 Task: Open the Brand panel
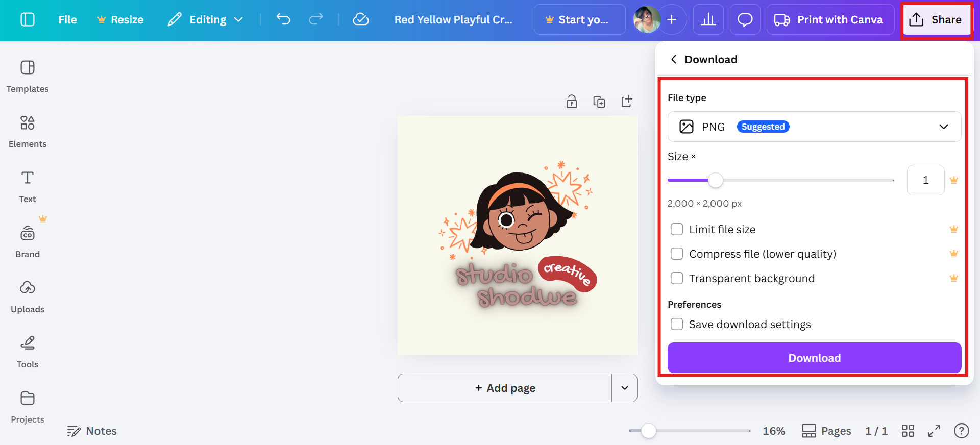click(x=28, y=242)
